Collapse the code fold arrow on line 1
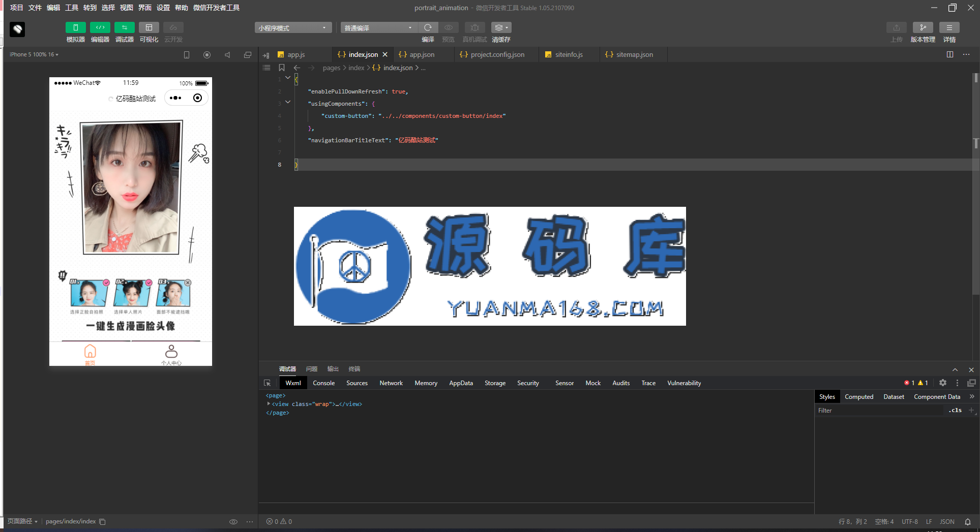 (x=288, y=78)
